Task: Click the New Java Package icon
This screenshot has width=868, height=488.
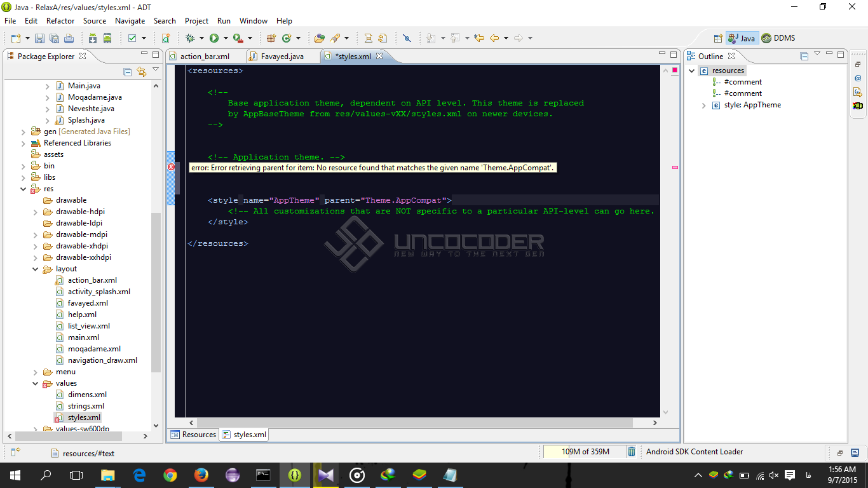Action: (x=271, y=38)
